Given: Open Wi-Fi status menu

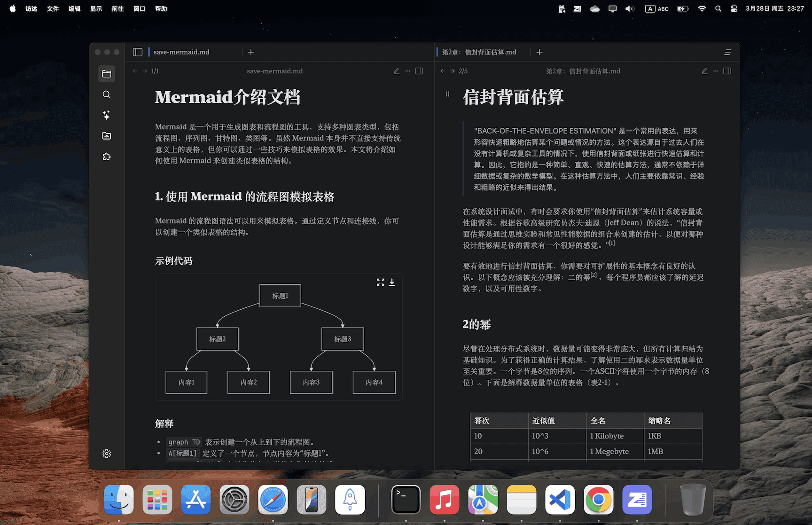Looking at the screenshot, I should coord(702,8).
